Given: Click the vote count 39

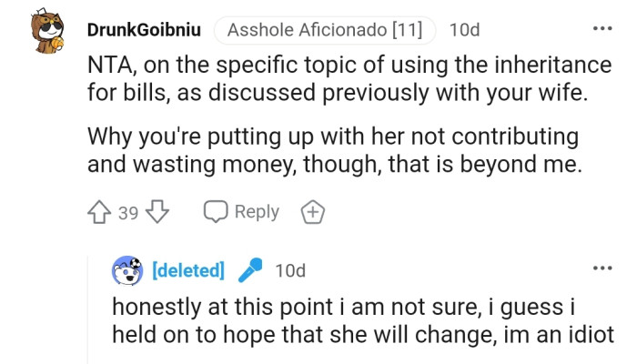Looking at the screenshot, I should point(128,213).
